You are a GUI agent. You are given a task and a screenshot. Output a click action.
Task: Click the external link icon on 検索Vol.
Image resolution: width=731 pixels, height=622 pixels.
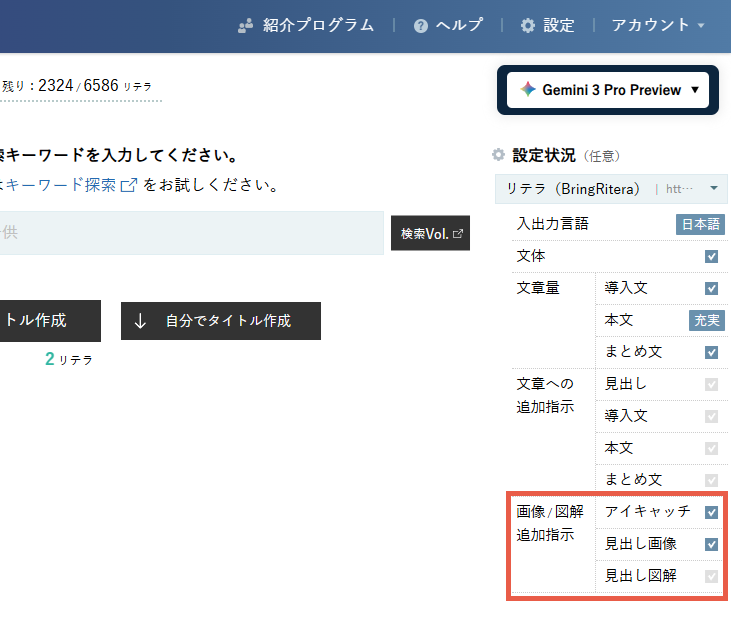pos(458,233)
